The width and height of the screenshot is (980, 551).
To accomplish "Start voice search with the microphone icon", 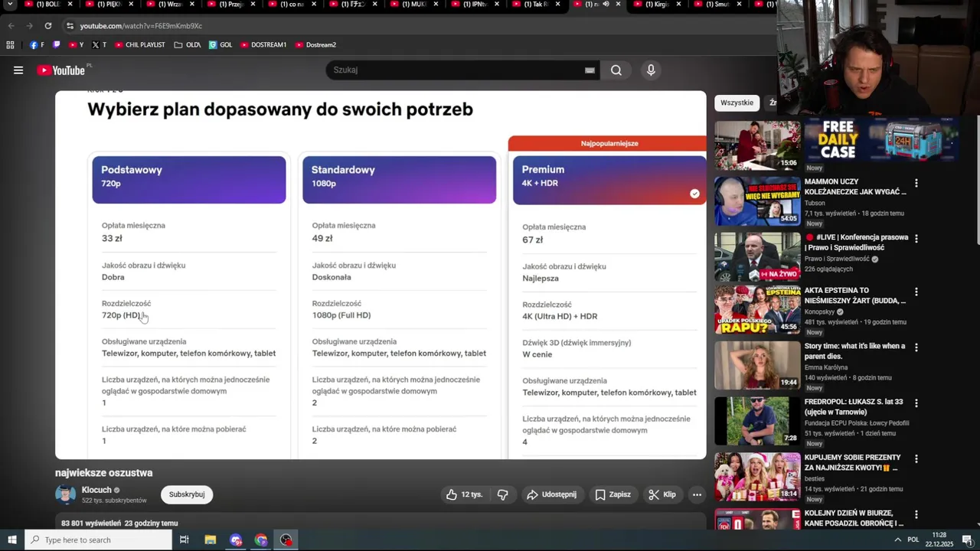I will click(651, 70).
